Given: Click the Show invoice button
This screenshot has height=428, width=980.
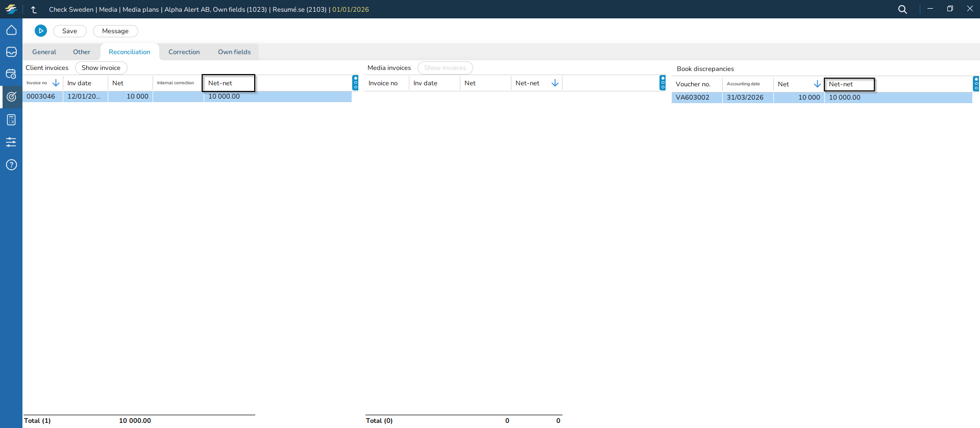Looking at the screenshot, I should 101,68.
